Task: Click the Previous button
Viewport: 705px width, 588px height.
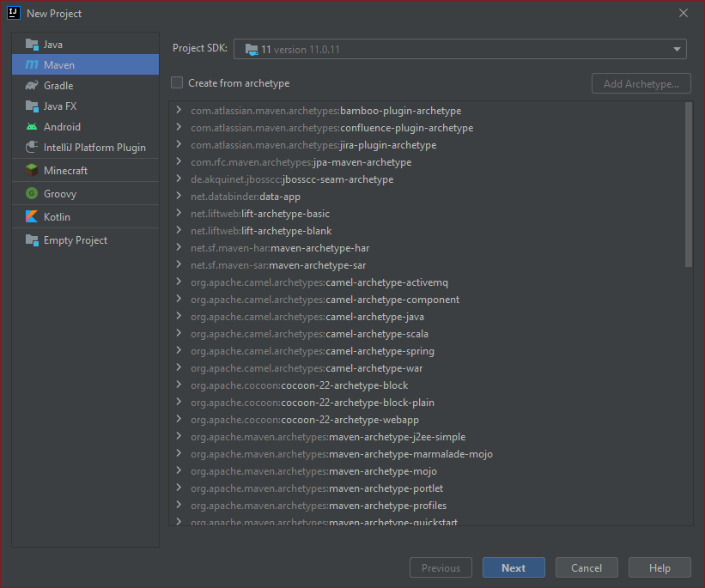Action: pyautogui.click(x=441, y=567)
